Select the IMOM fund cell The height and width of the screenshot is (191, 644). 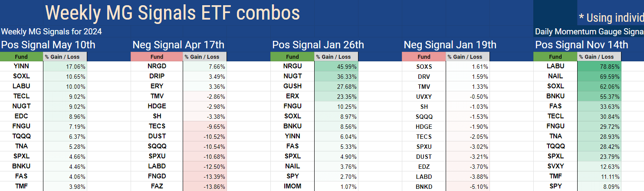click(x=292, y=186)
